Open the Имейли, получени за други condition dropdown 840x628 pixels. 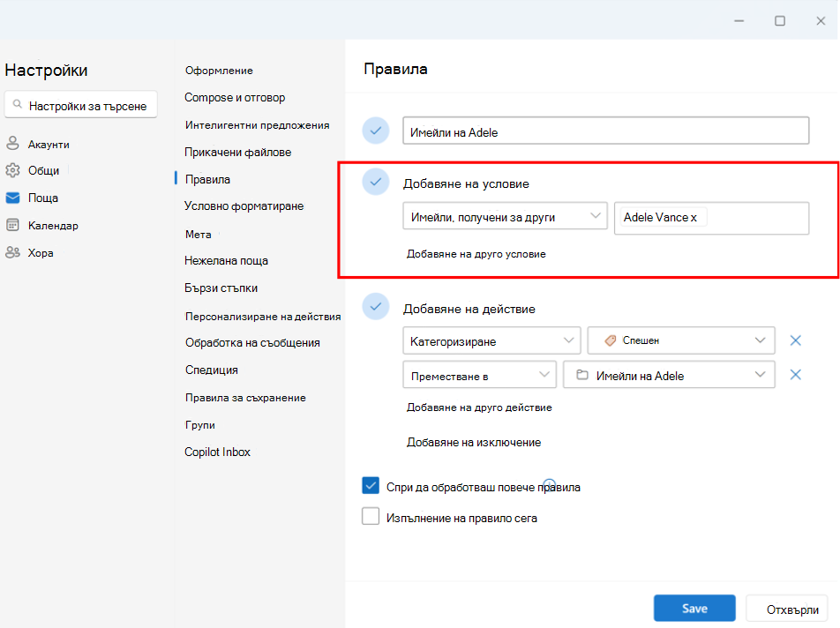(506, 216)
